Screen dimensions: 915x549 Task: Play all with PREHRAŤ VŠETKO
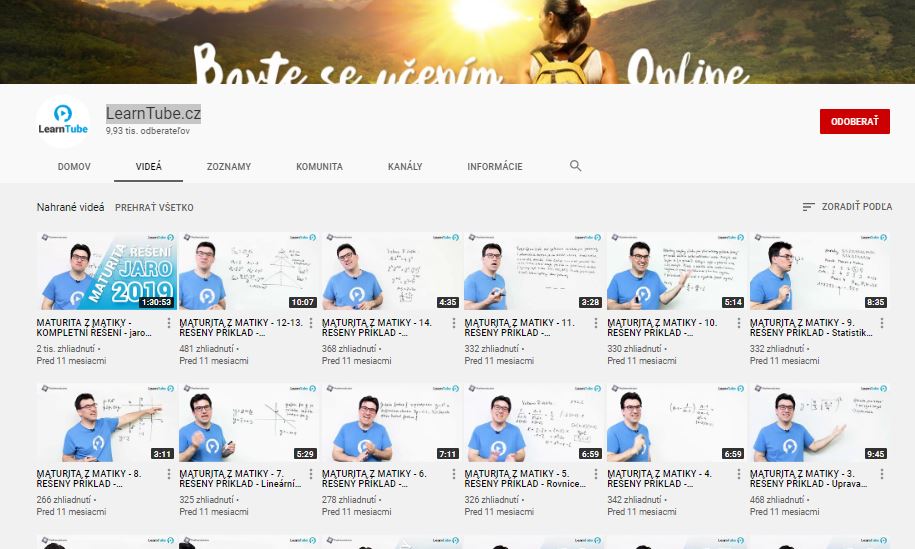(x=154, y=207)
